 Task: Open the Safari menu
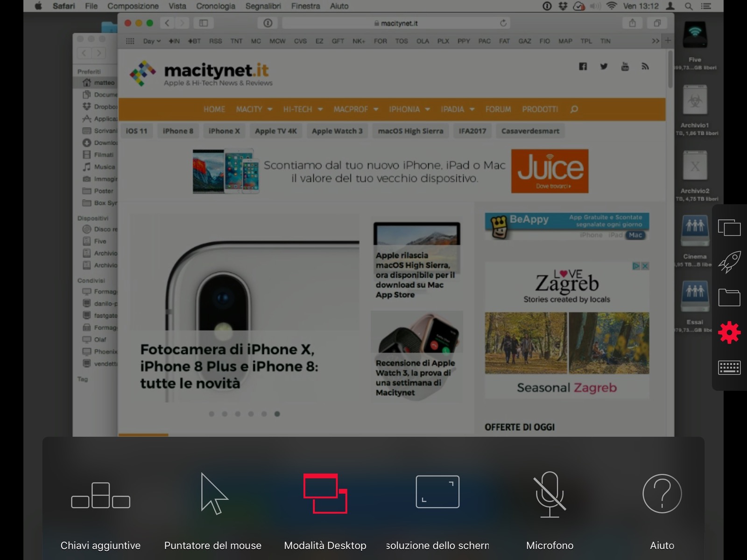[64, 6]
